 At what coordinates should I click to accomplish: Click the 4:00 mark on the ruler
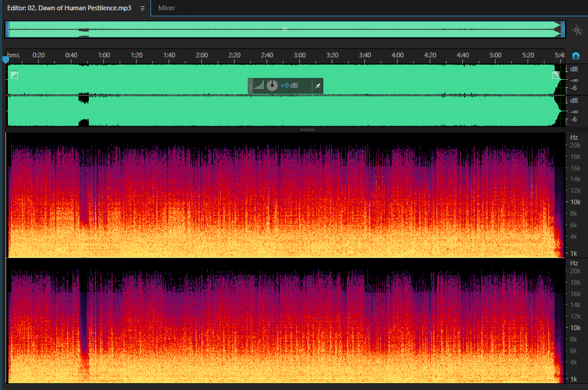398,55
